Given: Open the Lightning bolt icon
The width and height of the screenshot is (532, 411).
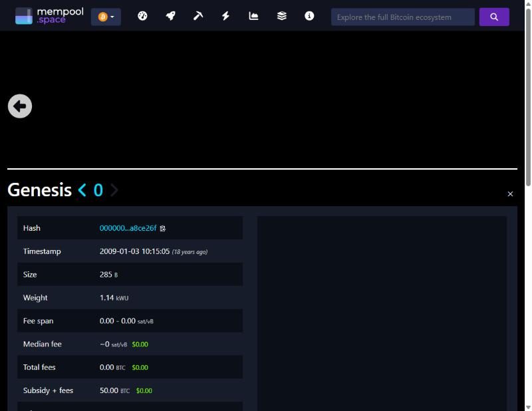Looking at the screenshot, I should point(225,16).
